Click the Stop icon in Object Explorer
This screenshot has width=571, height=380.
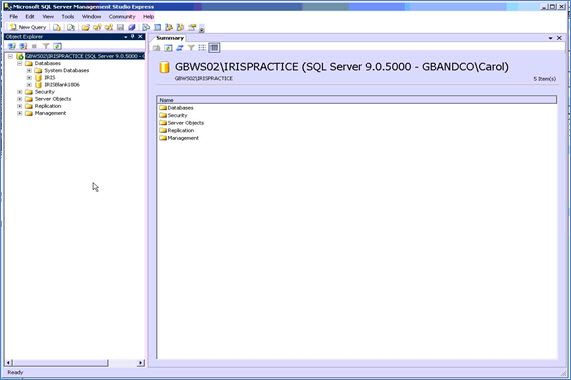click(x=34, y=46)
